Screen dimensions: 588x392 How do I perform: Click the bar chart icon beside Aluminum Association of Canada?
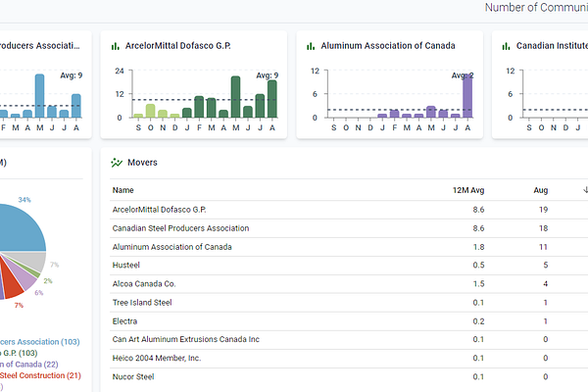pyautogui.click(x=311, y=46)
